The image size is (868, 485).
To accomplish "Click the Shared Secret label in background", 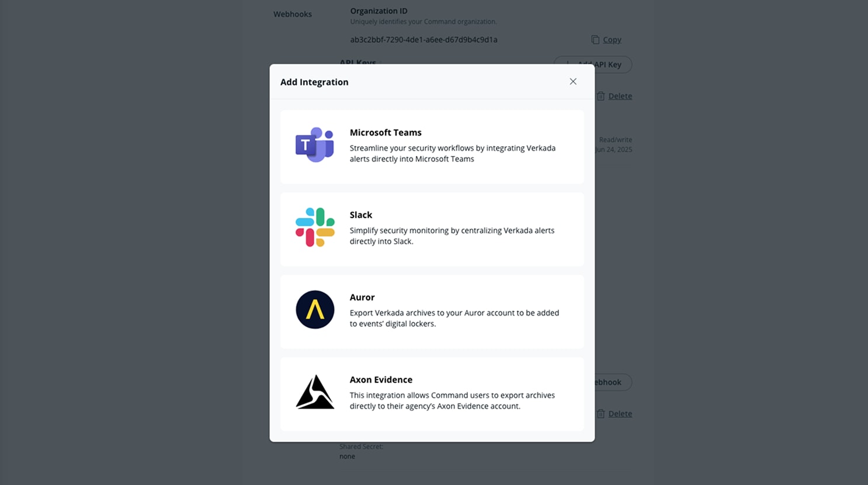I will point(361,446).
